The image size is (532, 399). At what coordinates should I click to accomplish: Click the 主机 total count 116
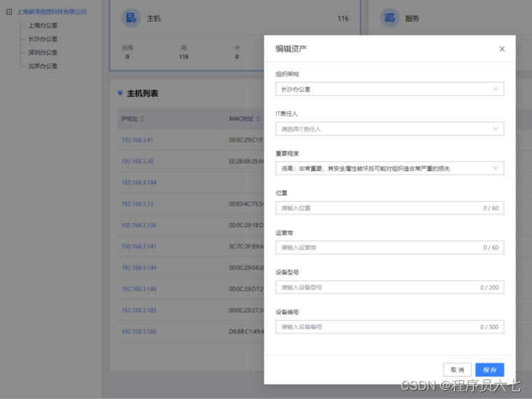pyautogui.click(x=343, y=18)
